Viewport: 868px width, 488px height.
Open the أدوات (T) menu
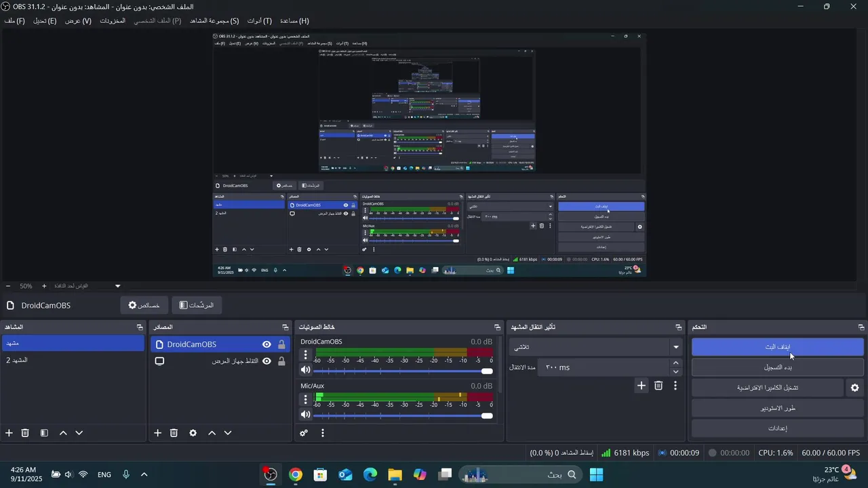point(259,21)
